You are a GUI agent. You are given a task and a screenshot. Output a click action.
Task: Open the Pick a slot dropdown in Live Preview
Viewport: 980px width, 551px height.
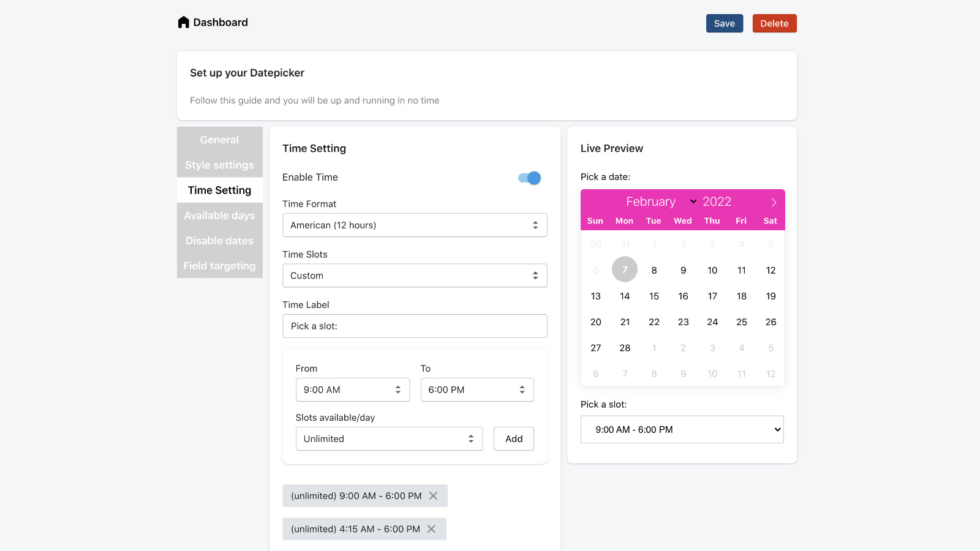tap(682, 429)
